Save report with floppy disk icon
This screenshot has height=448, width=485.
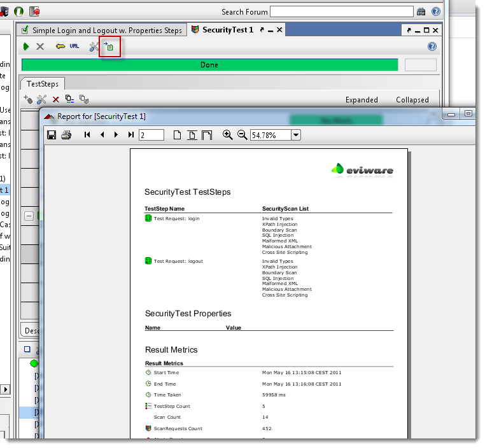click(x=52, y=135)
